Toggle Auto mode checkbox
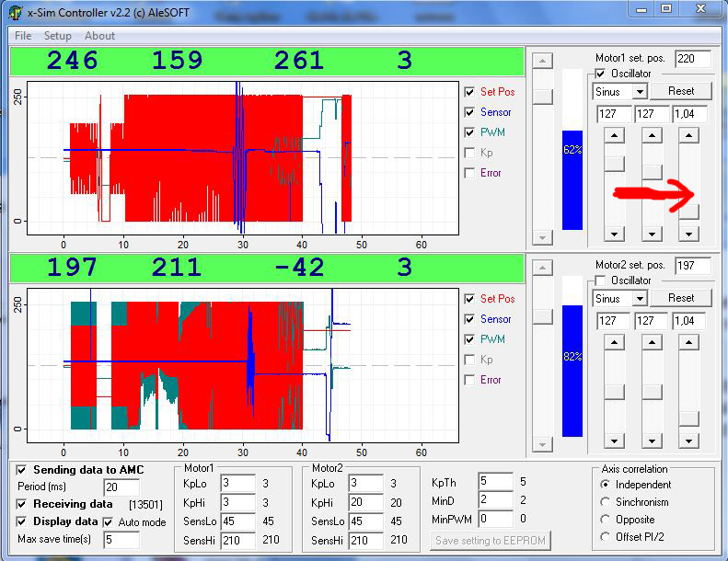The width and height of the screenshot is (728, 561). pos(108,522)
